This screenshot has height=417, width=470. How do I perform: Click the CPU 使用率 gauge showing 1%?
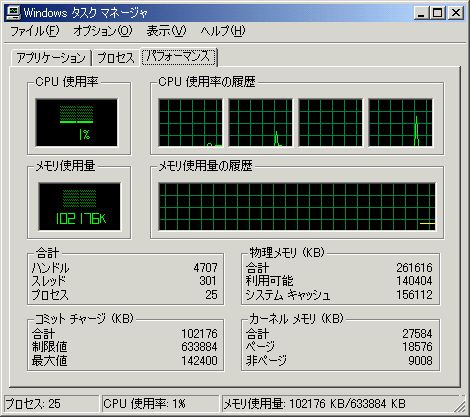click(77, 122)
